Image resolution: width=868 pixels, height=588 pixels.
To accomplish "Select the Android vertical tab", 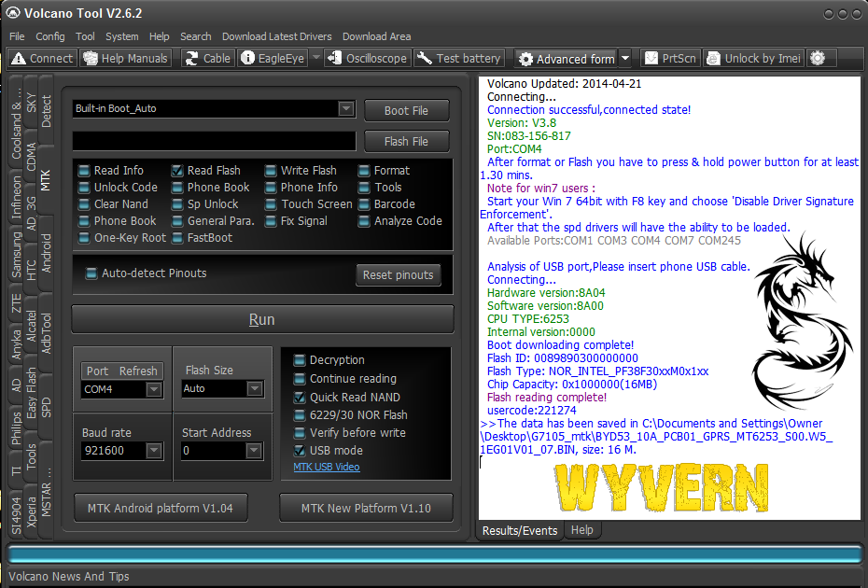I will click(x=46, y=253).
